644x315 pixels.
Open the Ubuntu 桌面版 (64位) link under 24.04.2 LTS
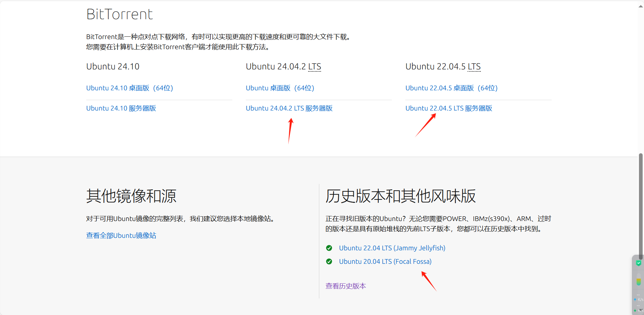[280, 88]
